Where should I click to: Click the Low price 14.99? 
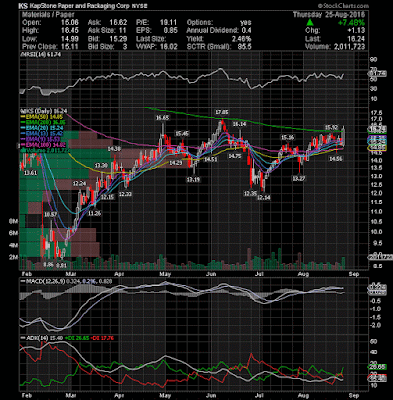71,39
